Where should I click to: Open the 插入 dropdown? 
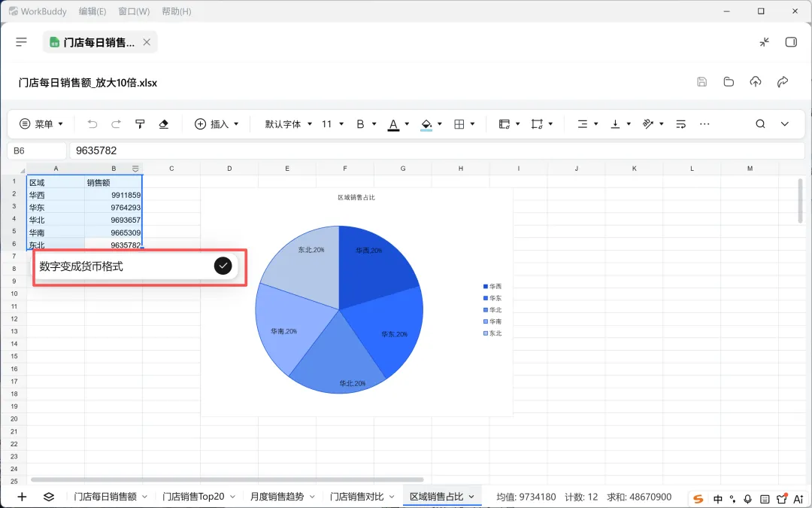point(217,124)
